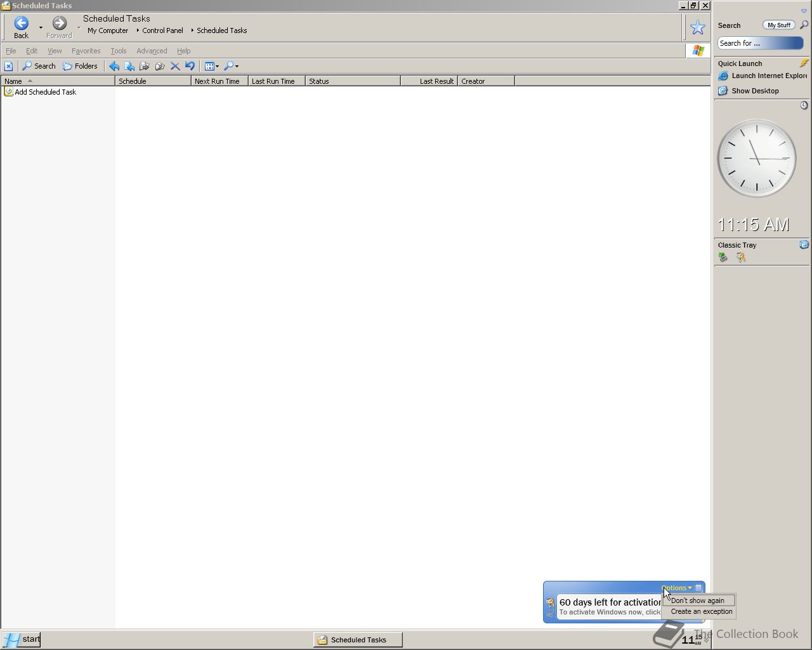Click the My Stuff search button

[x=778, y=25]
